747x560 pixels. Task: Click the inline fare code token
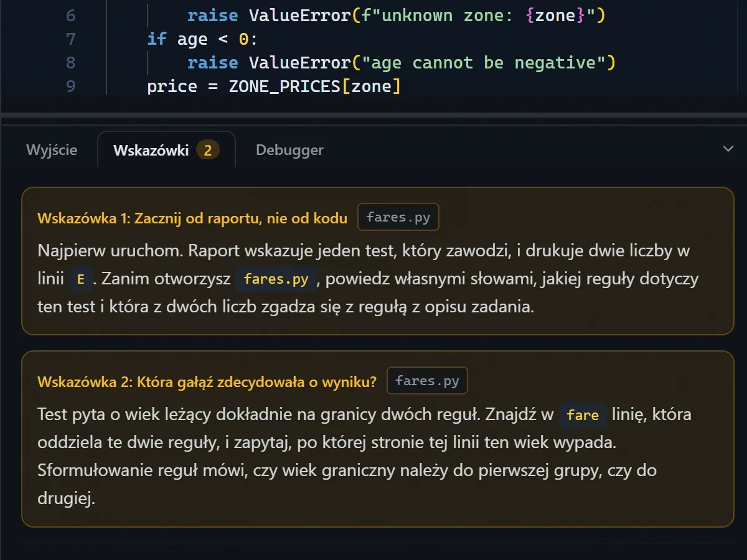pyautogui.click(x=583, y=415)
